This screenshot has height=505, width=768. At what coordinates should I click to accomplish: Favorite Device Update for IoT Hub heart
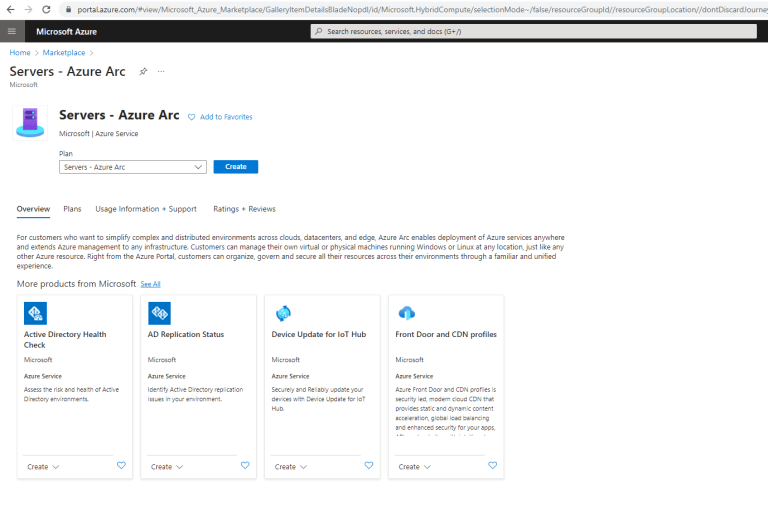click(x=369, y=465)
